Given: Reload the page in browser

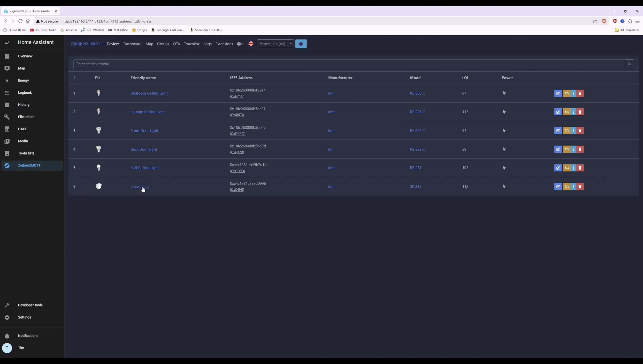Looking at the screenshot, I should pos(21,21).
